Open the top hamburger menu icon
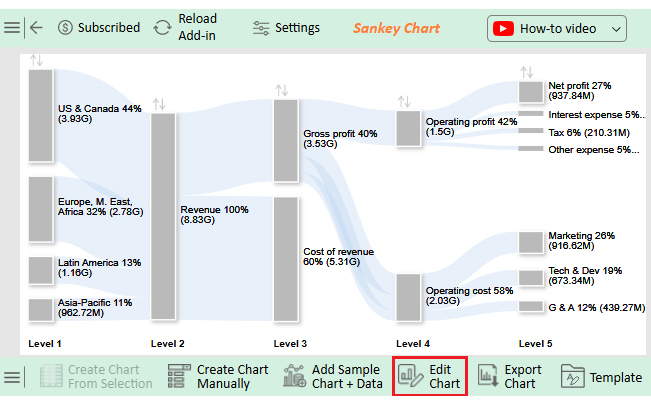 click(12, 28)
